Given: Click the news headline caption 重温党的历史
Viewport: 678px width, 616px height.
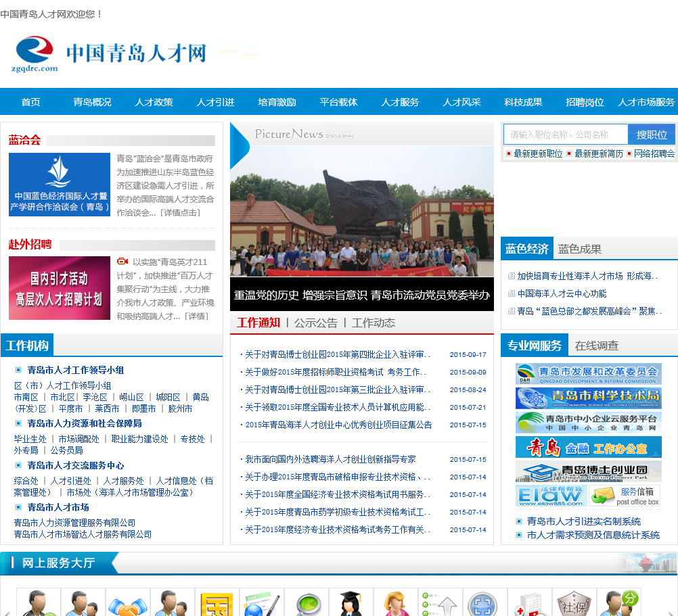Looking at the screenshot, I should 361,295.
